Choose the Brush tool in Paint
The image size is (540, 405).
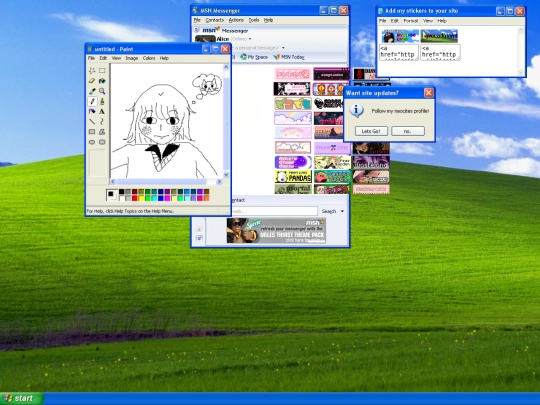click(x=102, y=101)
